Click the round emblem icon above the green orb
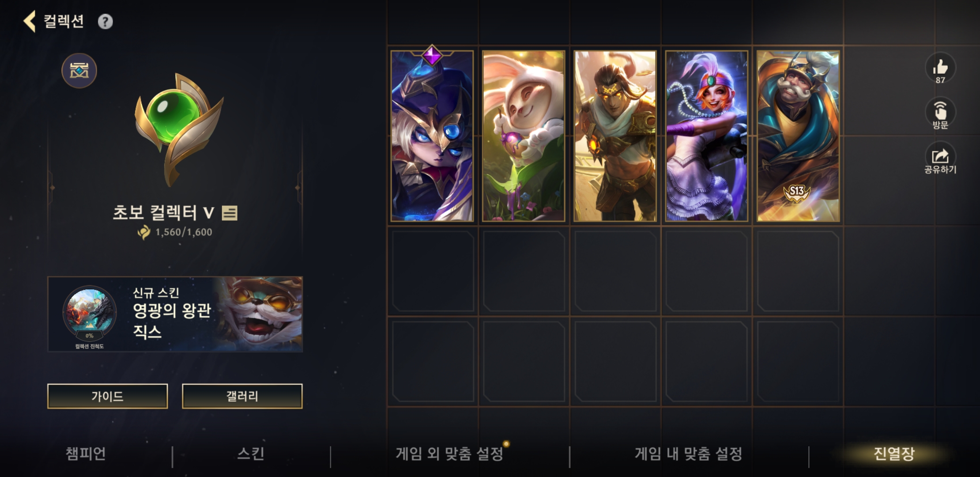 [x=79, y=71]
